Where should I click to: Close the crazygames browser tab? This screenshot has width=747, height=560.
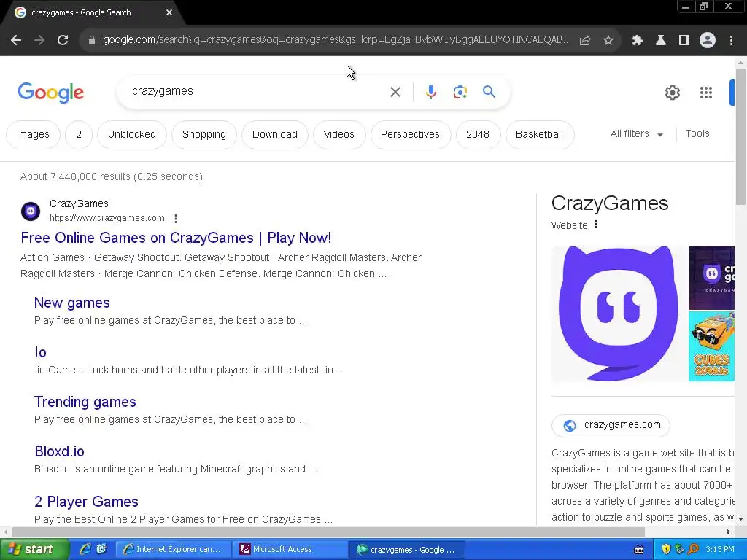coord(169,12)
